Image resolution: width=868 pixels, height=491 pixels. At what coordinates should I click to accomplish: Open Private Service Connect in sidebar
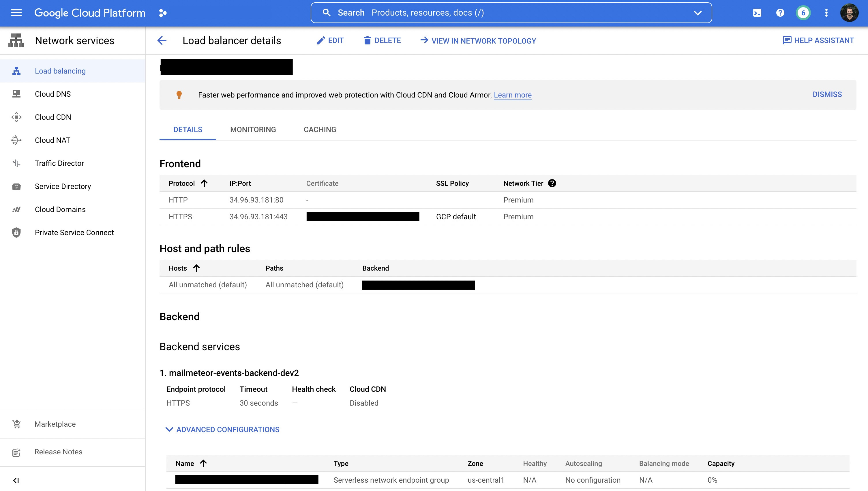[x=74, y=232]
